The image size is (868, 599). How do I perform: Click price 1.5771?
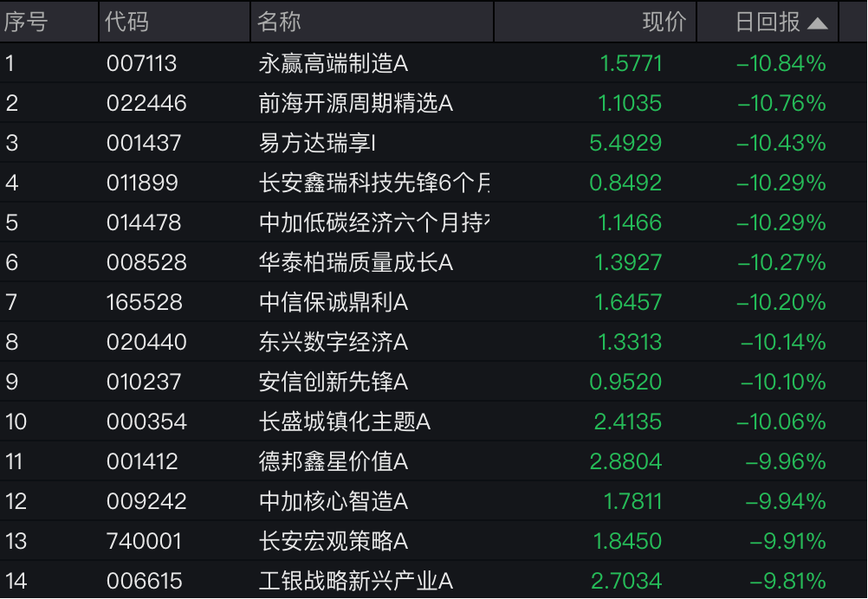[x=631, y=63]
